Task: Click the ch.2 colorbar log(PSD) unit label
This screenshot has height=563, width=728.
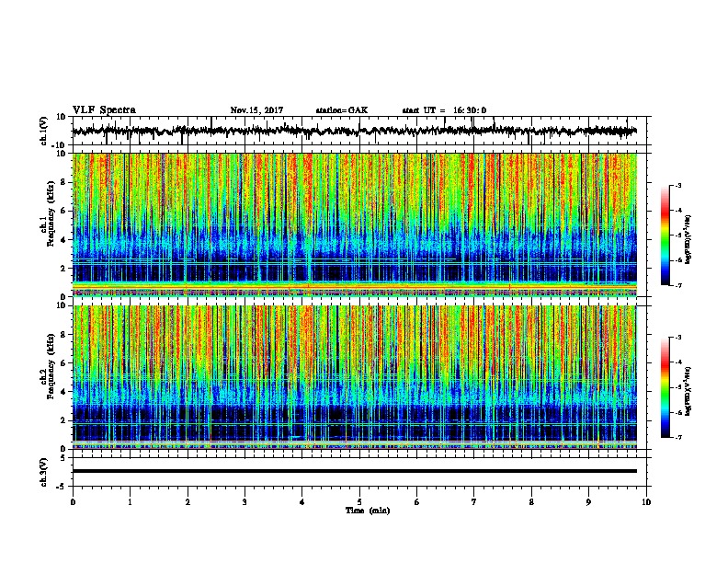Action: [x=688, y=391]
